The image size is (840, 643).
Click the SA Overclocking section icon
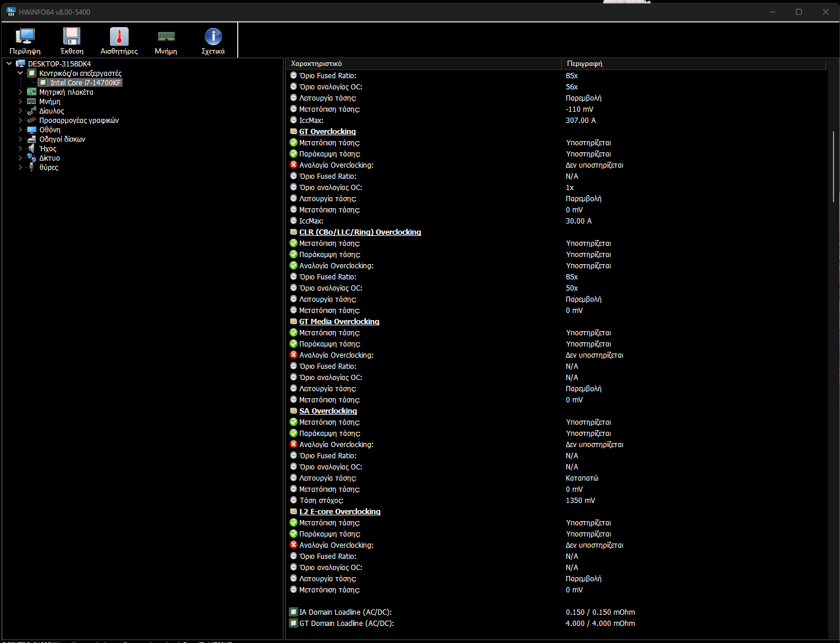[x=294, y=411]
